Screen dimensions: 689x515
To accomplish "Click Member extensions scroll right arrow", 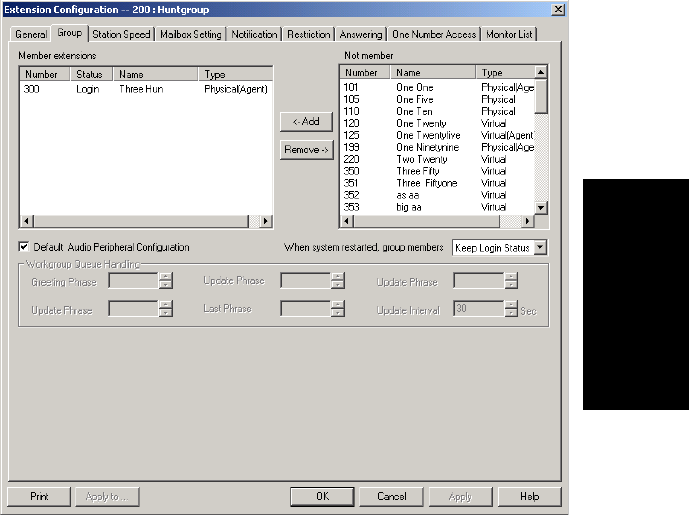I will (265, 221).
